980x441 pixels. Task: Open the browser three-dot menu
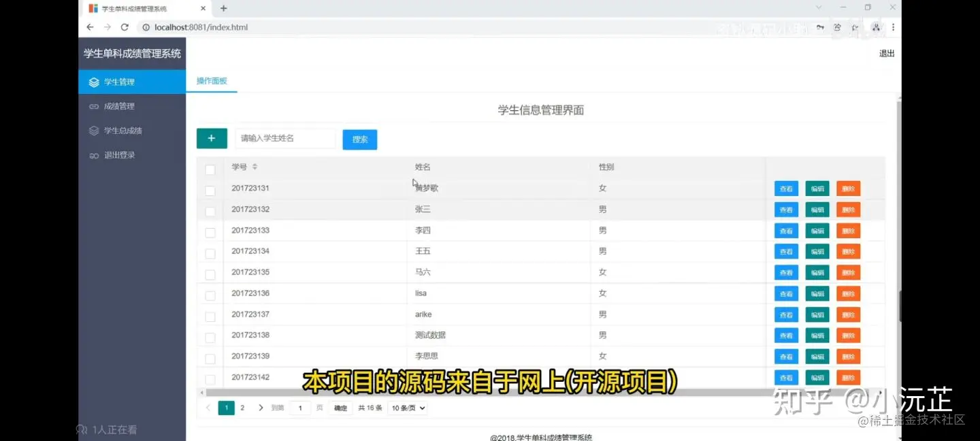click(893, 27)
